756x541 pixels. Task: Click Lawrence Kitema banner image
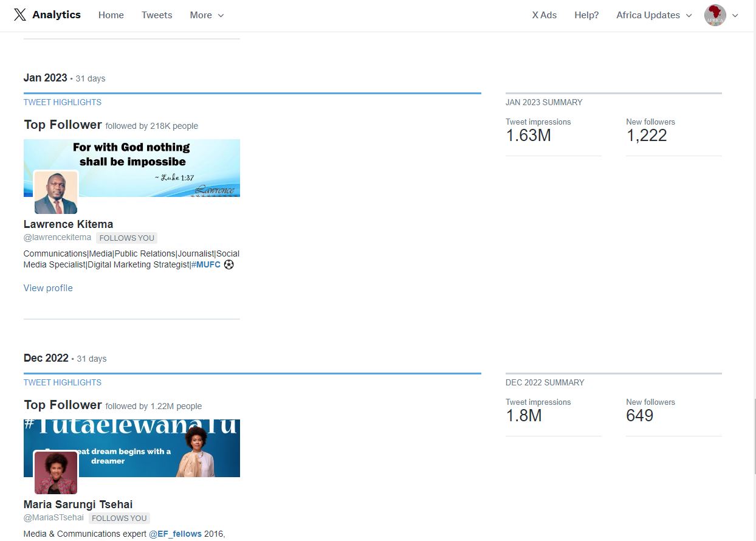click(132, 168)
